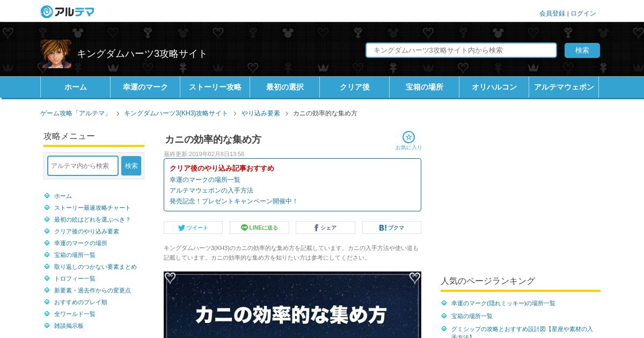Open トロフィー一覧 sidebar link

point(75,278)
